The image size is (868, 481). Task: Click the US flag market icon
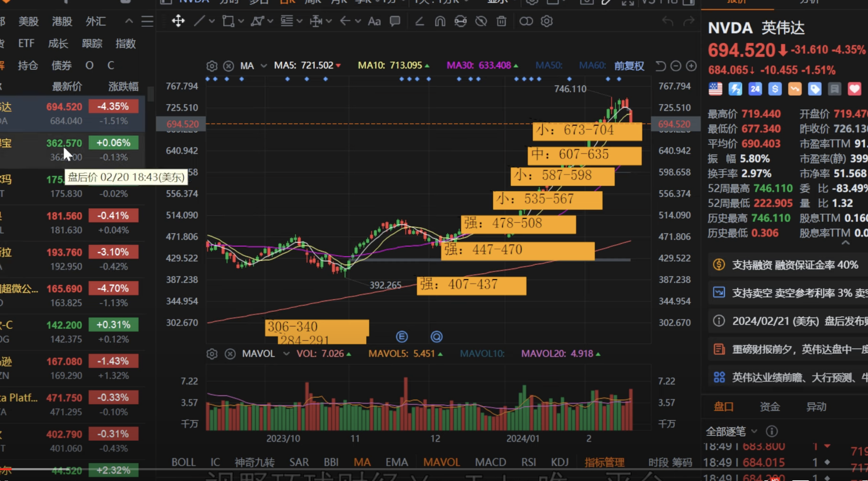715,89
